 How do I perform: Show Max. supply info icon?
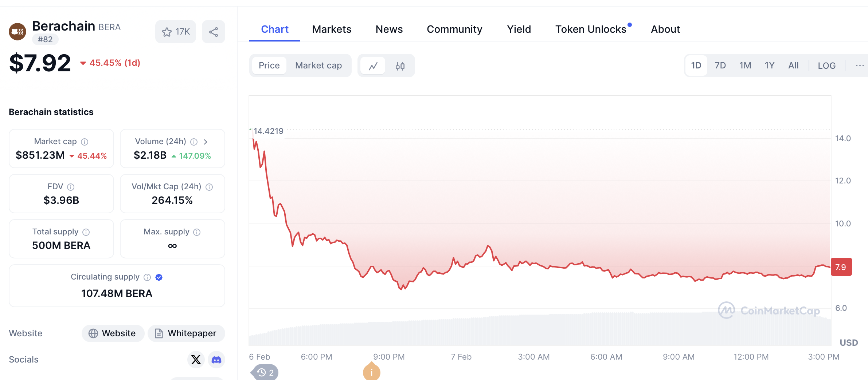pos(197,232)
